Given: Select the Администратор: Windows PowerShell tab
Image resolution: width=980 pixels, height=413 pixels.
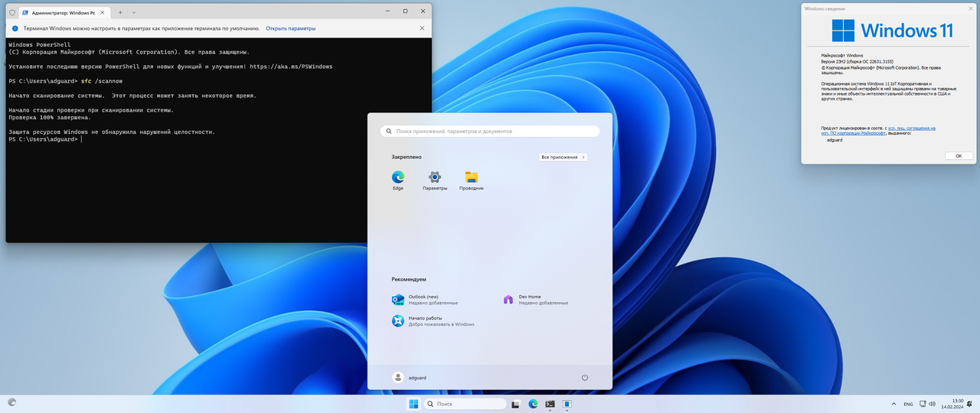Looking at the screenshot, I should 64,12.
